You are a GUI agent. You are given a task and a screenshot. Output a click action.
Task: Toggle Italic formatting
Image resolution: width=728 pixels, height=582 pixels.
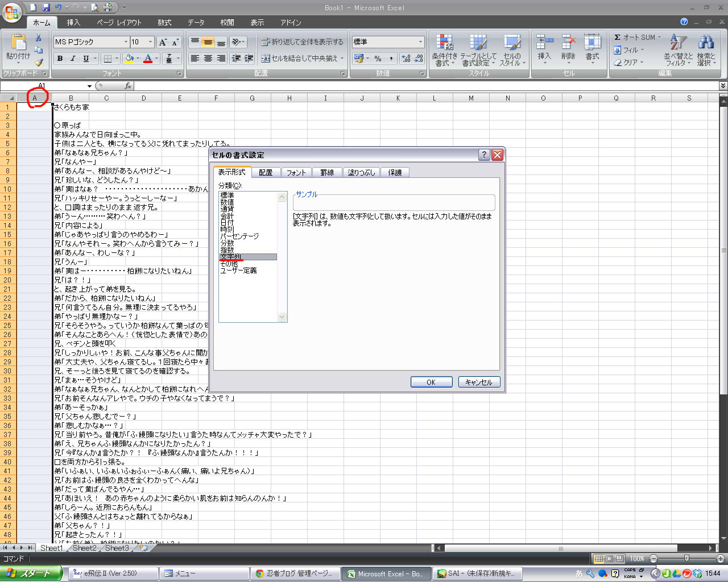click(73, 59)
